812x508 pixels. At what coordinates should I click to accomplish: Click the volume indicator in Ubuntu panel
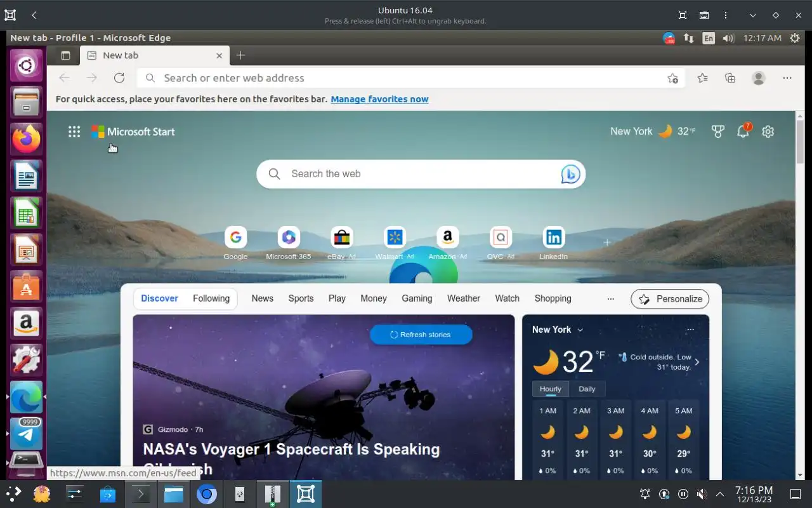pyautogui.click(x=728, y=38)
